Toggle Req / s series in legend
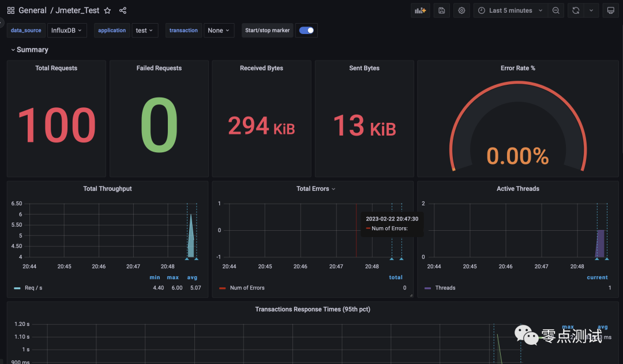This screenshot has height=364, width=623. tap(33, 288)
